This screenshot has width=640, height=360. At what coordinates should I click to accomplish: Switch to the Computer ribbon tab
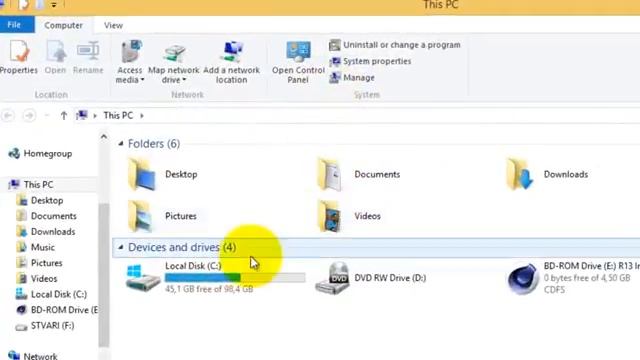(x=63, y=25)
